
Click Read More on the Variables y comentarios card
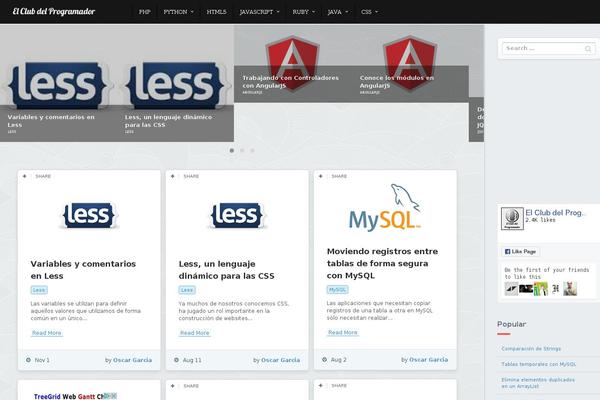tap(47, 333)
